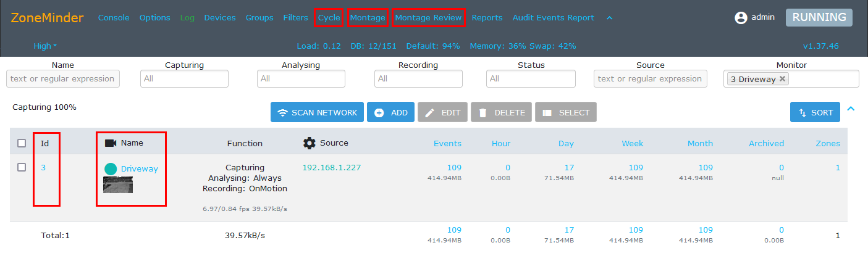Click the ADD monitor button

(x=391, y=112)
